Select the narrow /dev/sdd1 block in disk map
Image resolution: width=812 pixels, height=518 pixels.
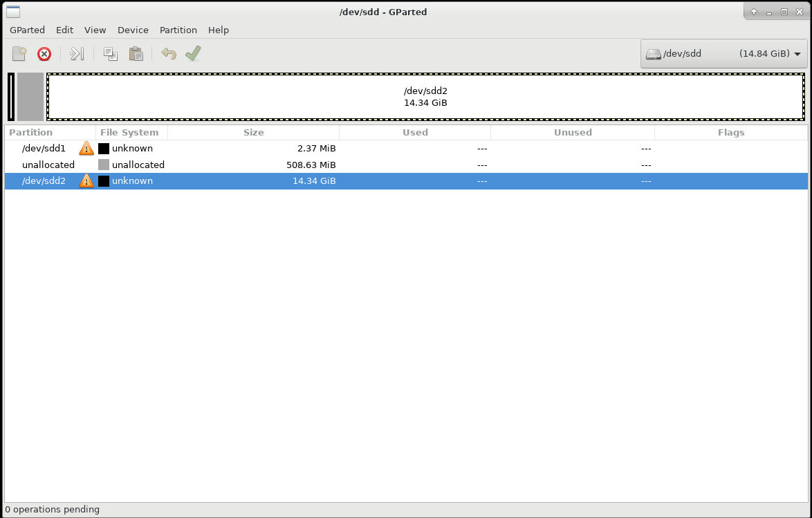[x=11, y=97]
